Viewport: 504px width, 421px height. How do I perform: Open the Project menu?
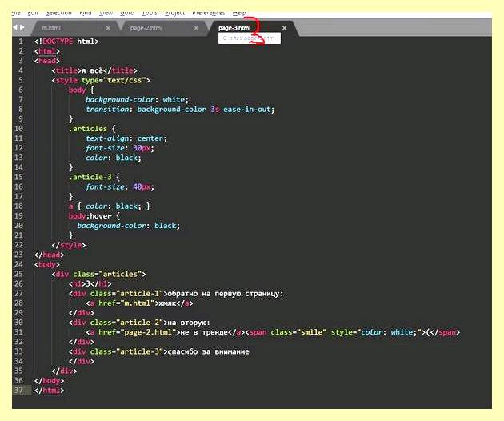click(175, 13)
